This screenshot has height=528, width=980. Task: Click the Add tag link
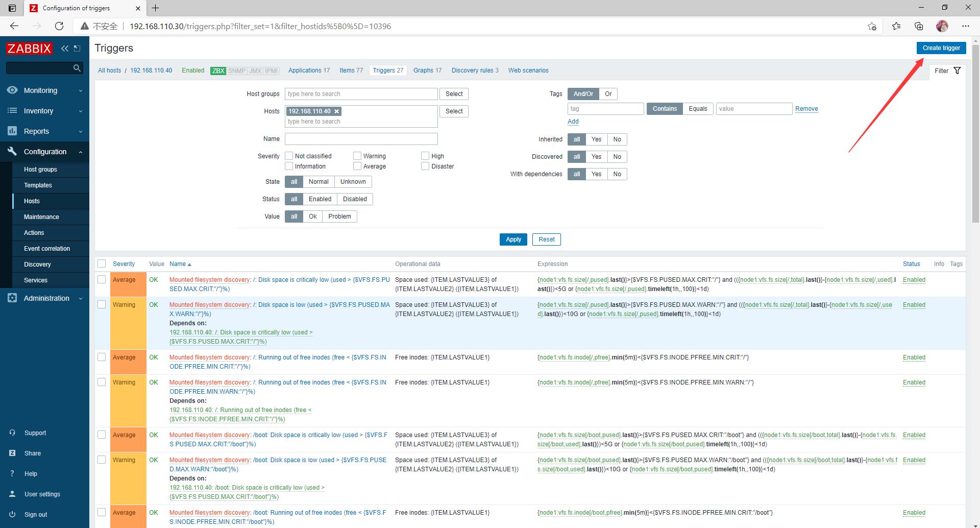click(573, 122)
